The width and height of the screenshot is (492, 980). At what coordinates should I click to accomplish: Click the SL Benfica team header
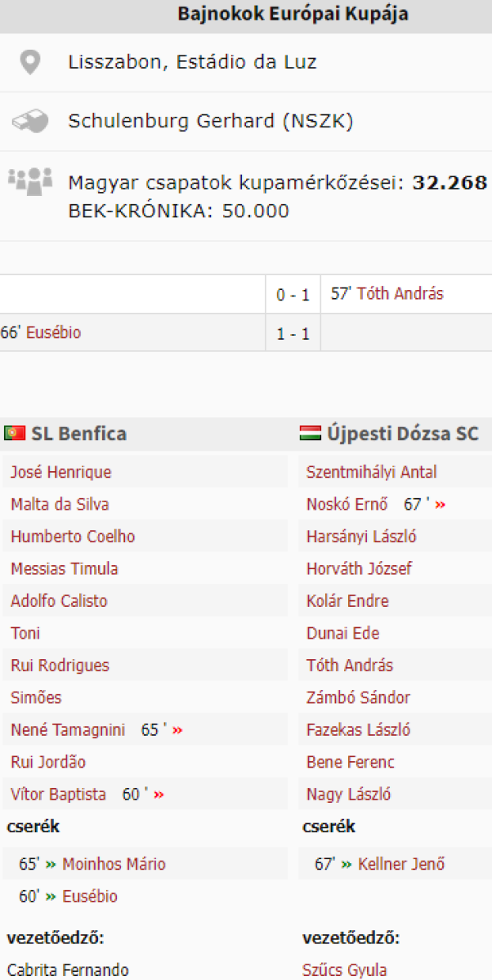[78, 434]
